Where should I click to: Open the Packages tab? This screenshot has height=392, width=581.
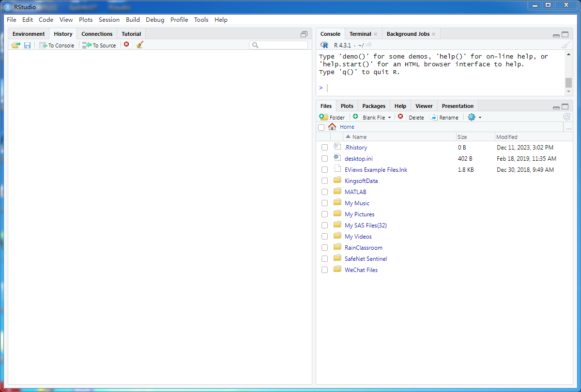(374, 106)
